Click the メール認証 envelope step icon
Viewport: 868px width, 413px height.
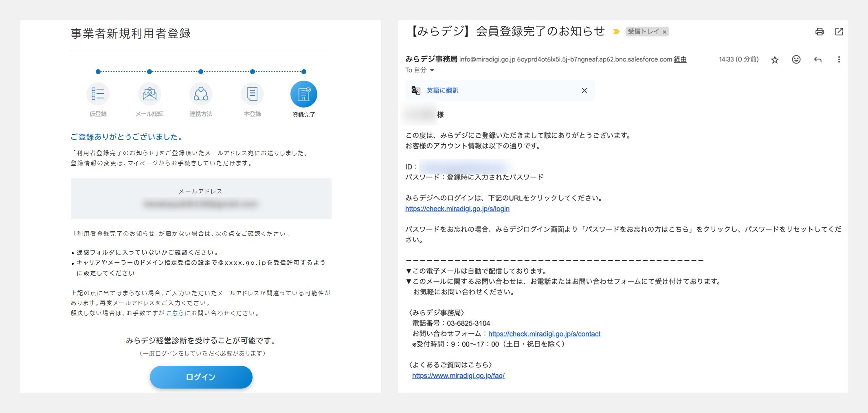(x=149, y=94)
